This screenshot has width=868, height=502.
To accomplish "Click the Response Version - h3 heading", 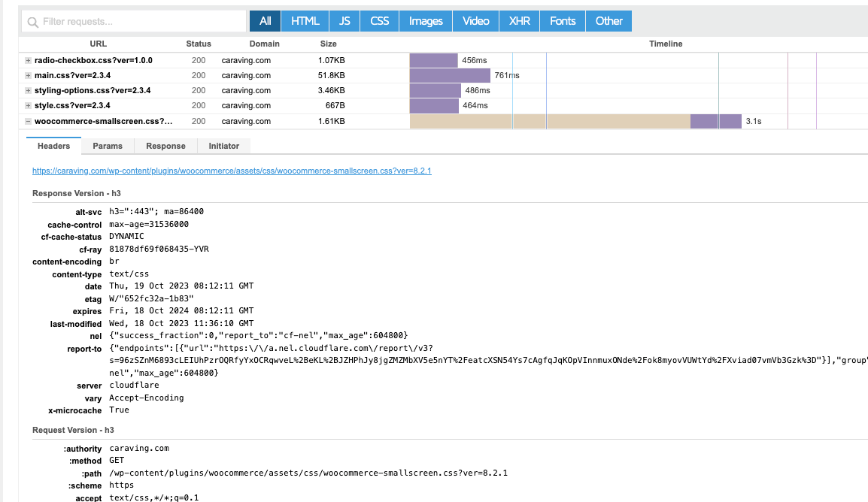I will point(77,193).
